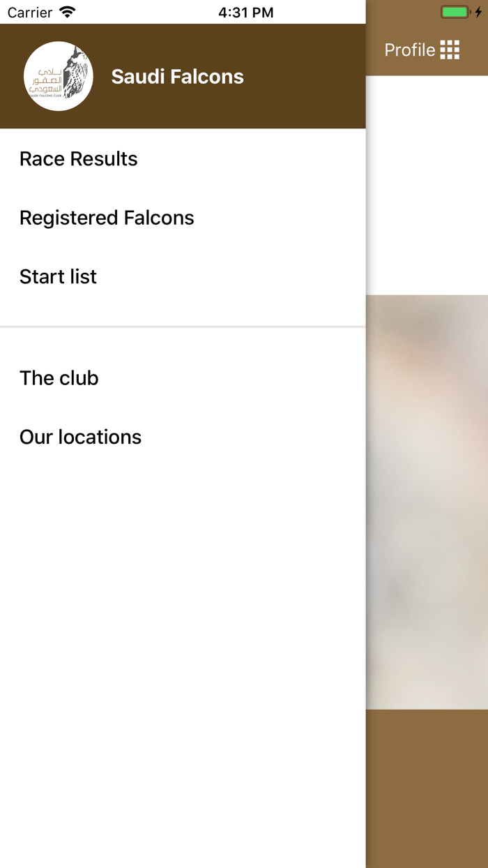
Task: Tap the battery charging indicator
Action: 455,11
